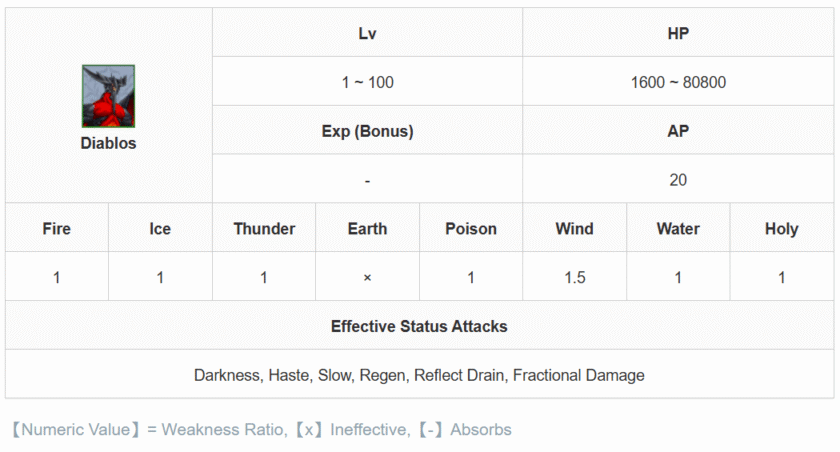Click the Holy element header

(782, 229)
